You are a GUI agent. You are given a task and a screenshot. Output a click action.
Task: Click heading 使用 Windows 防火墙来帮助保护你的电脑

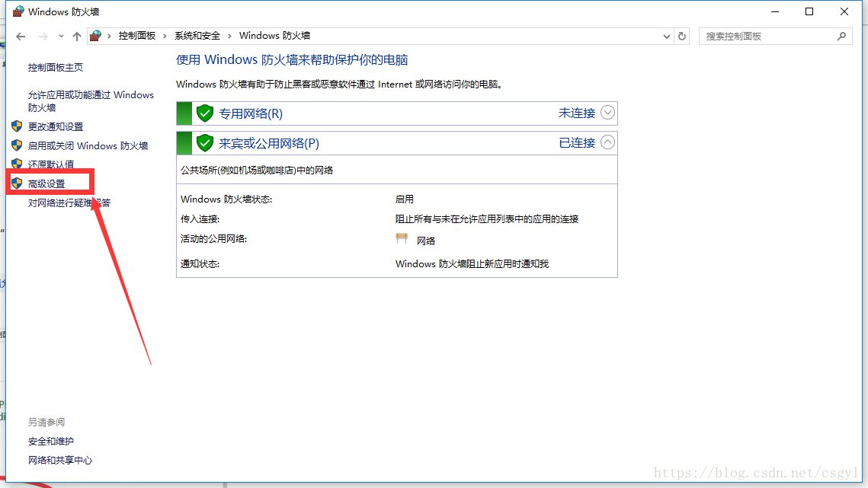click(x=293, y=59)
